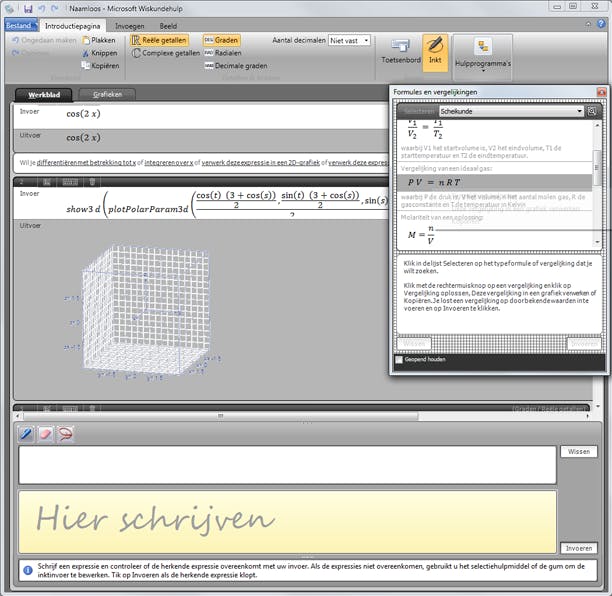Check the Geopend houden checkbox
Screen dimensions: 612x596
click(399, 359)
